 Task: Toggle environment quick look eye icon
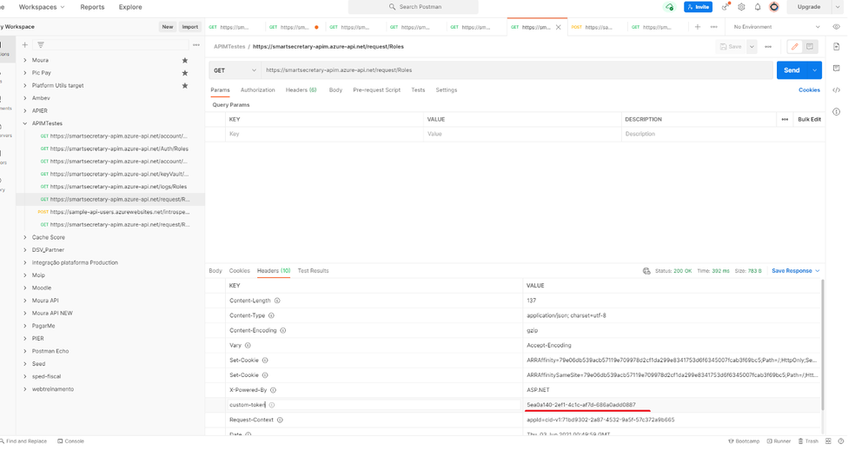(x=836, y=27)
